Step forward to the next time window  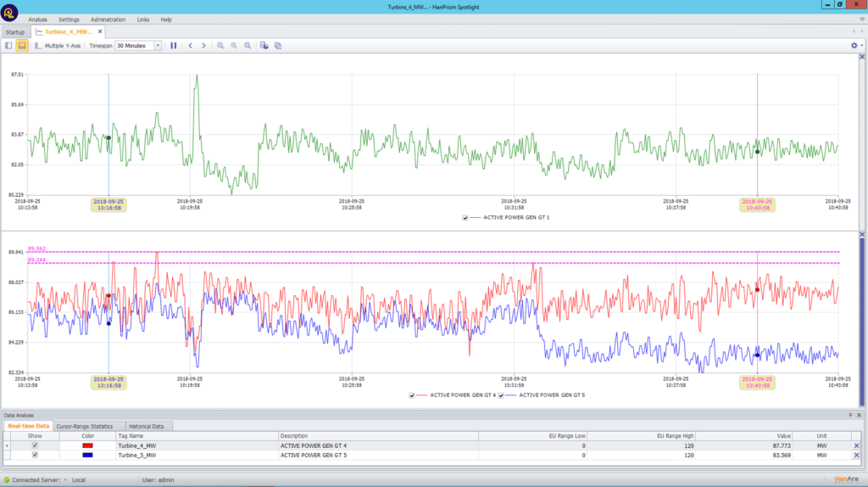point(203,46)
